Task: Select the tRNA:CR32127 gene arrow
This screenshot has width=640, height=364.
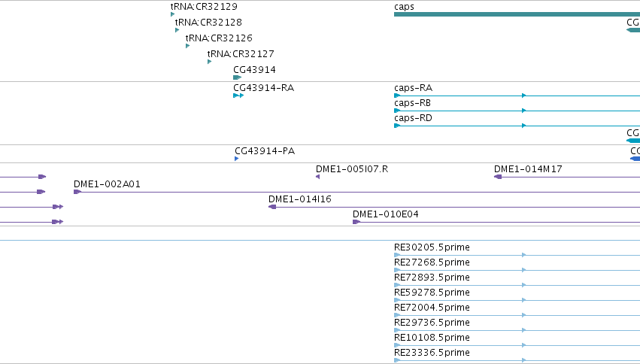Action: pos(209,62)
